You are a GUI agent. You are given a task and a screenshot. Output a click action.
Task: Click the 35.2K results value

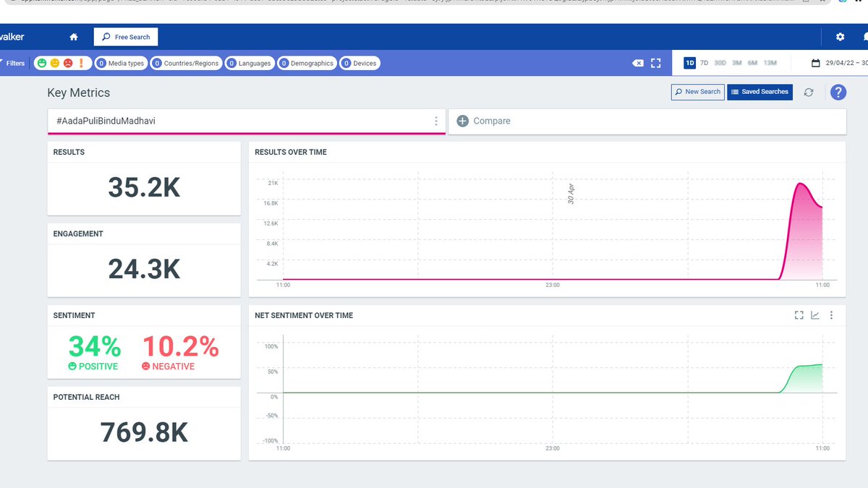pos(144,187)
